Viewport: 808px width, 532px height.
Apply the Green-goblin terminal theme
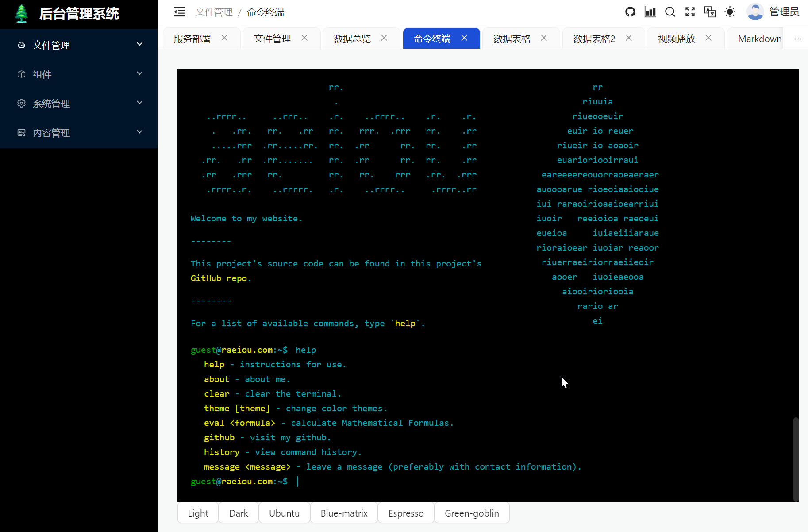click(472, 513)
